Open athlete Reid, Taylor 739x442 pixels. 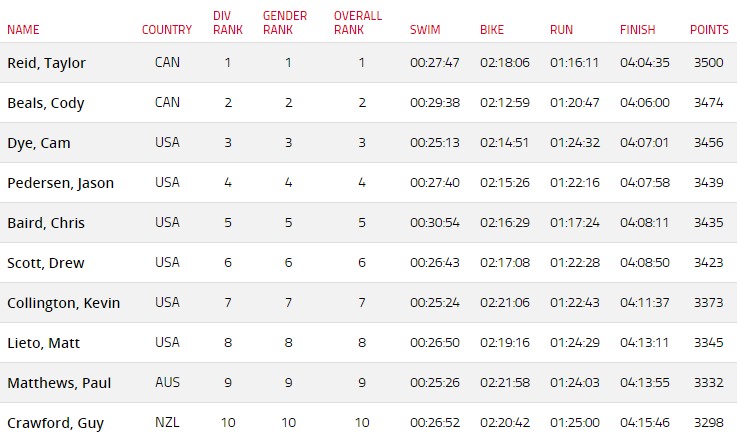point(46,63)
